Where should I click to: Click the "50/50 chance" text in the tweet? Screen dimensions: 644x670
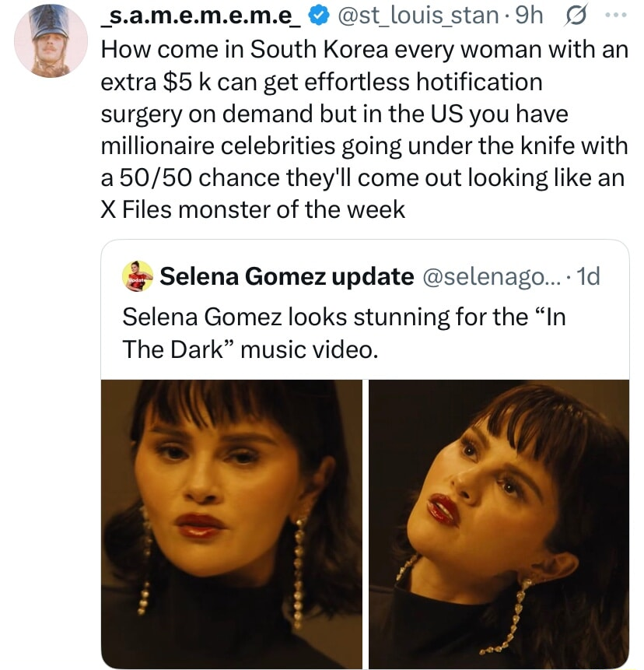tap(201, 177)
